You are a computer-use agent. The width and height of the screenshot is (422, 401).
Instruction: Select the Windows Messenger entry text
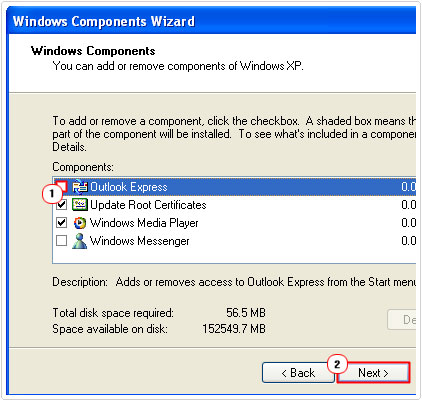(140, 241)
